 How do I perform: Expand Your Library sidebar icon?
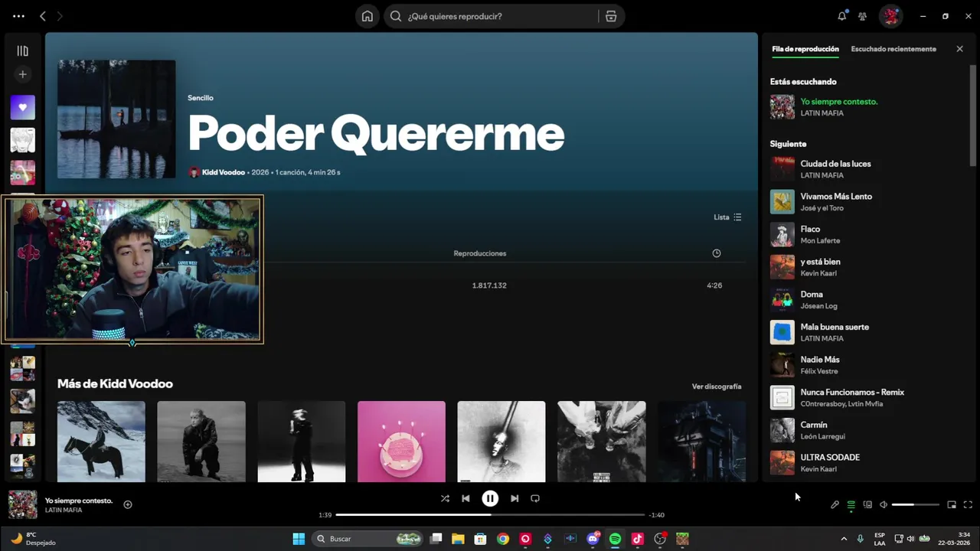click(22, 51)
